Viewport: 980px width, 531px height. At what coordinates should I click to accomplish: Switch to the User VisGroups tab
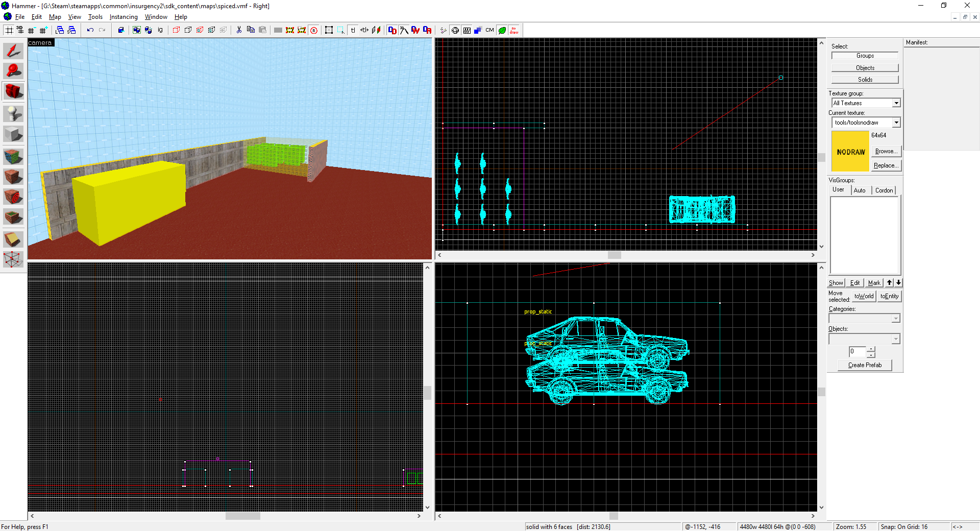click(839, 189)
